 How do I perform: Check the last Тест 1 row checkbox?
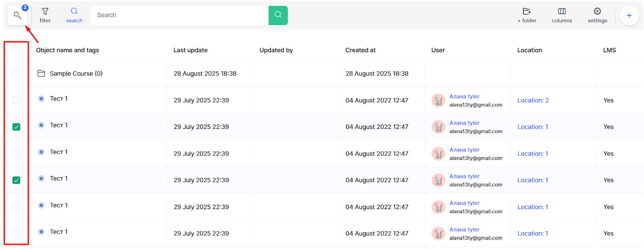[16, 233]
